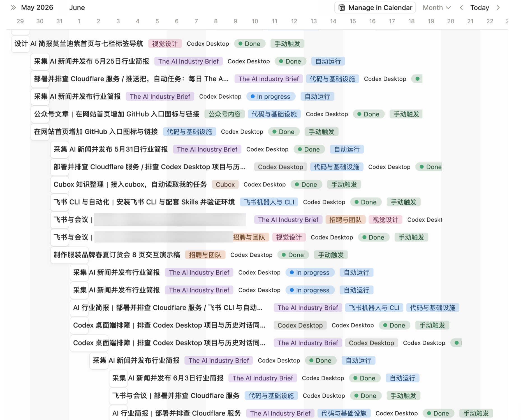Viewport: 521px width, 420px height.
Task: Click 飞书机器人与 CLI tag on 安装飞书 CLI row
Action: tap(269, 202)
